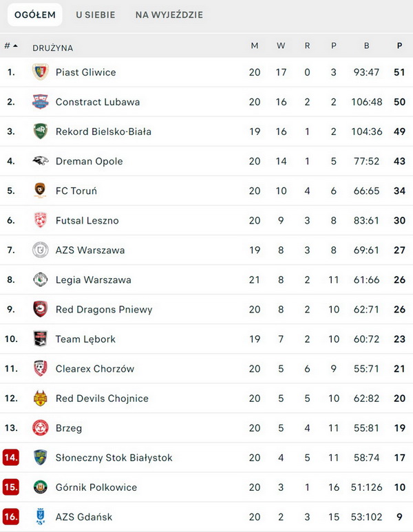This screenshot has width=413, height=532.
Task: Click the Górnik Polkowice logo
Action: coord(41,487)
